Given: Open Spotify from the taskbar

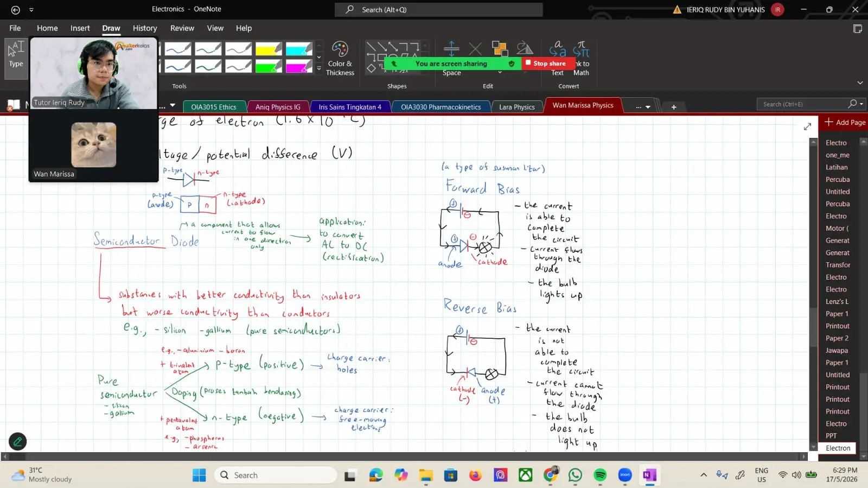Looking at the screenshot, I should [600, 475].
